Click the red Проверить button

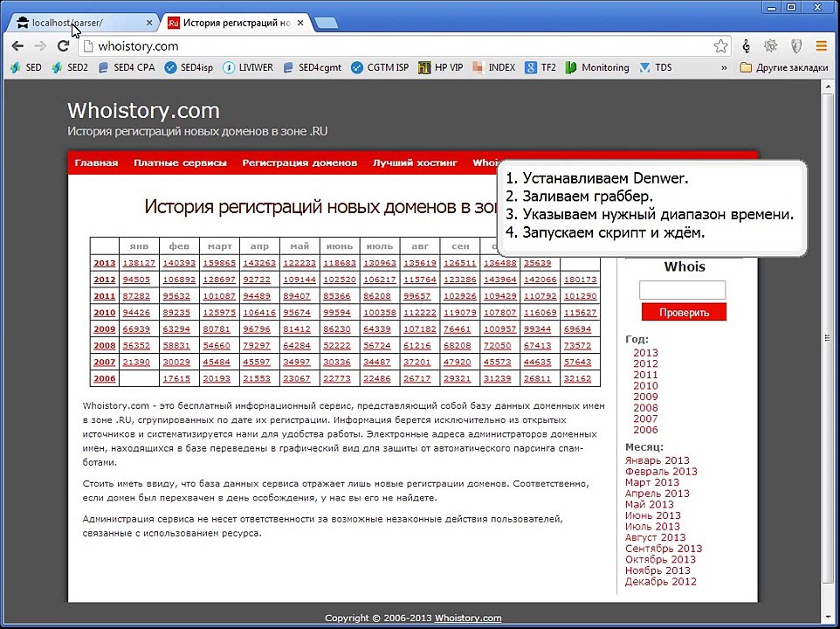[684, 312]
